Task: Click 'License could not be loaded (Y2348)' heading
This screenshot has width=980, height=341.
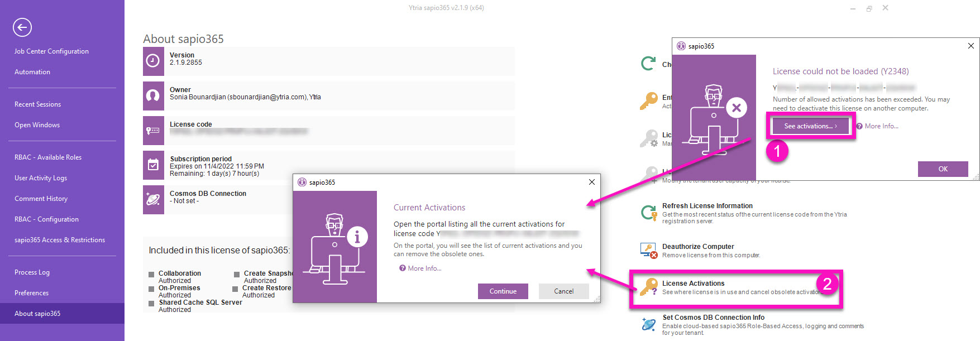Action: pyautogui.click(x=840, y=71)
